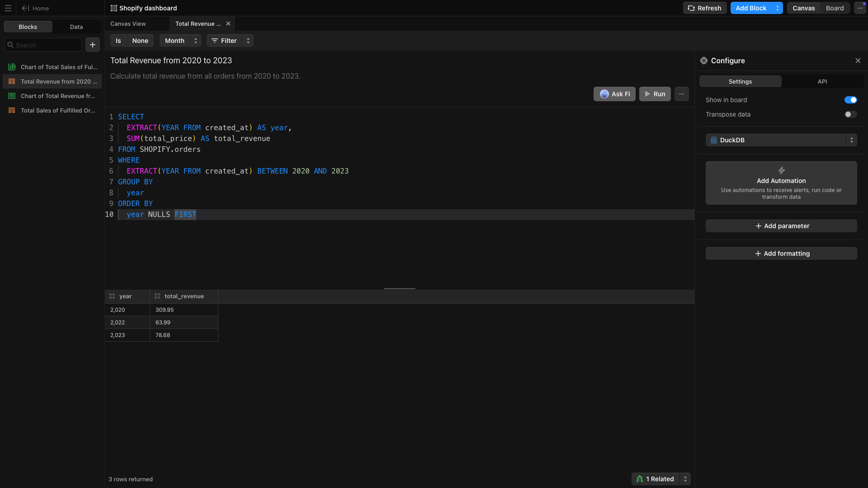Expand the Add Block dropdown arrow

coord(778,8)
